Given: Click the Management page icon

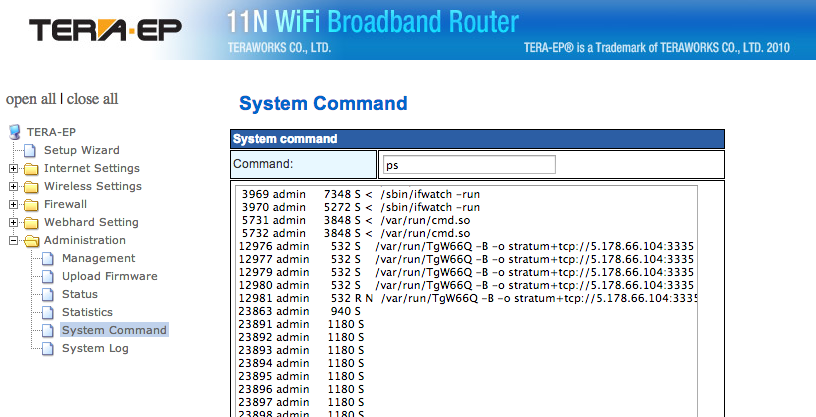Looking at the screenshot, I should pyautogui.click(x=48, y=259).
